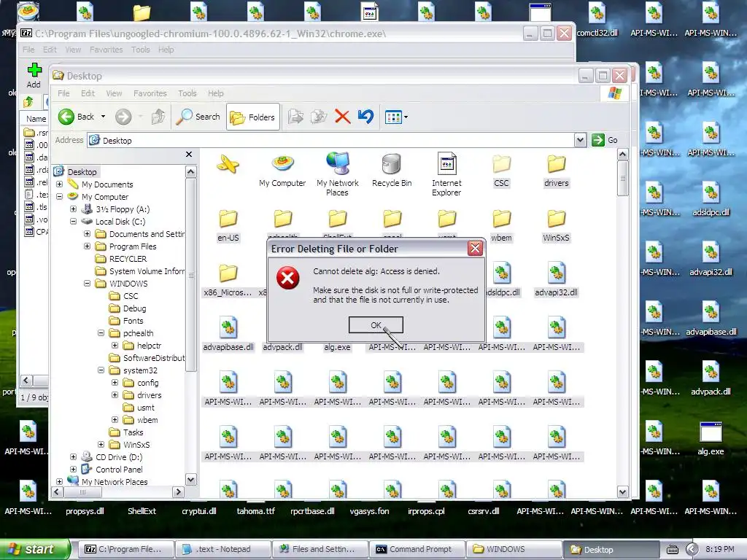Select advapi32.dll in file pane
Screen dimensions: 747x560
pos(556,279)
